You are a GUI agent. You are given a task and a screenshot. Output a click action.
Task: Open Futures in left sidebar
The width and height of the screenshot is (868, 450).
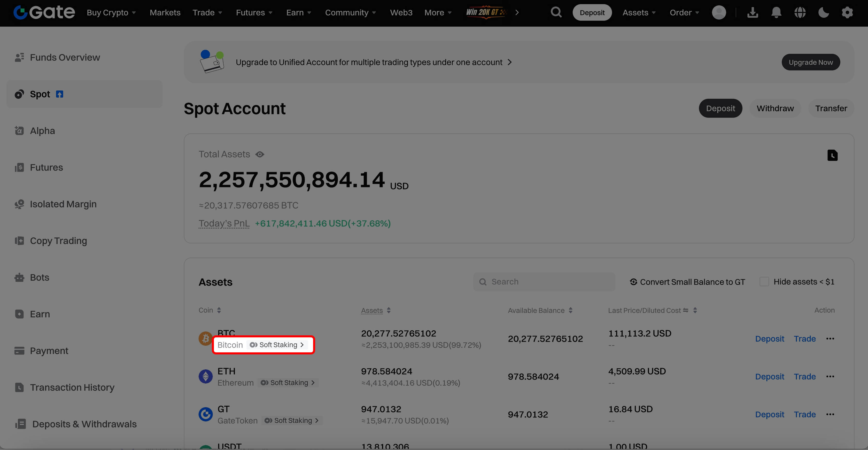coord(47,167)
